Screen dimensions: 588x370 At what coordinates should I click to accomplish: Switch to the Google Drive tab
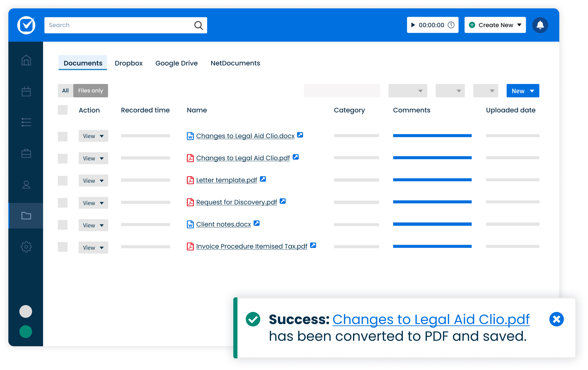click(177, 63)
